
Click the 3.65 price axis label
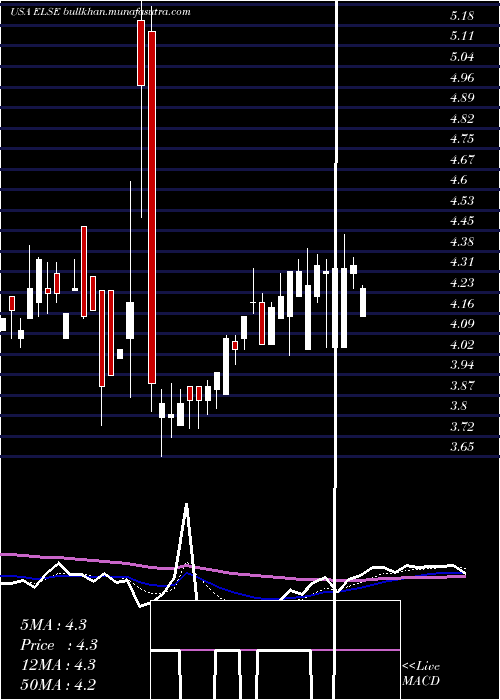pyautogui.click(x=462, y=447)
